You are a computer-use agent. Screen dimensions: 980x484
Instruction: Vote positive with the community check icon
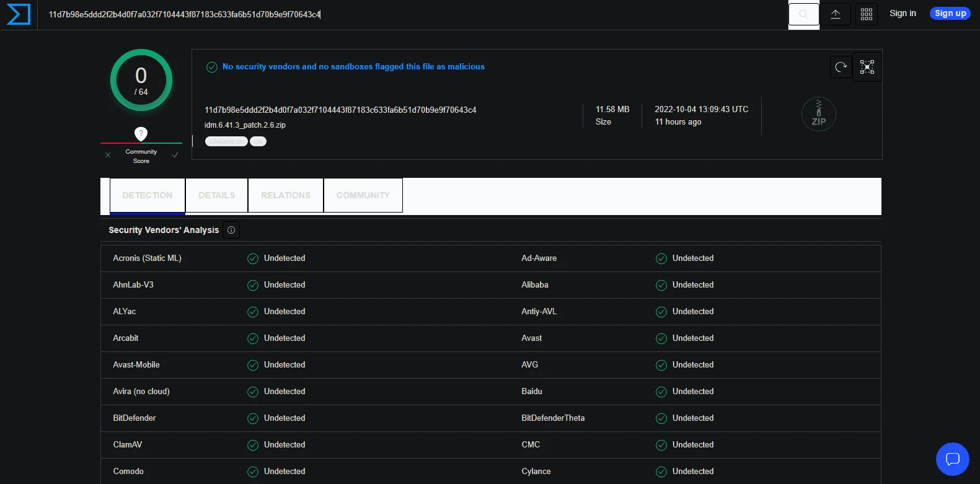(175, 155)
